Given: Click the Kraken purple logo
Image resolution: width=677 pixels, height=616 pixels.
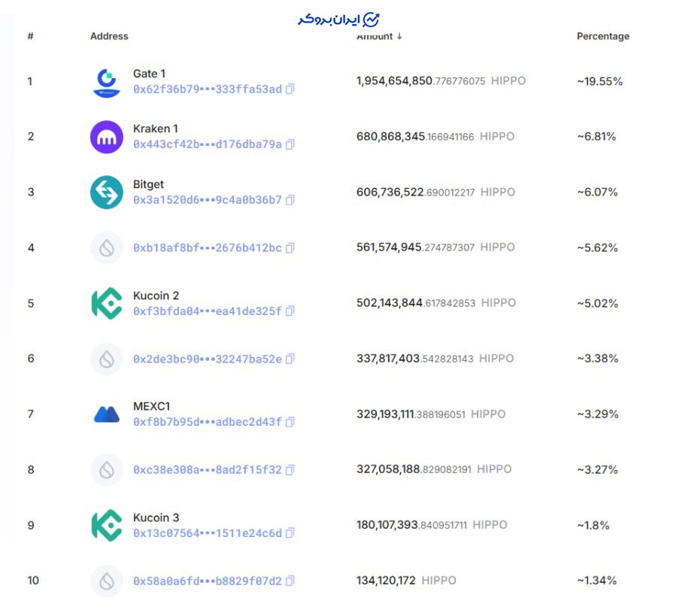Looking at the screenshot, I should (x=107, y=137).
